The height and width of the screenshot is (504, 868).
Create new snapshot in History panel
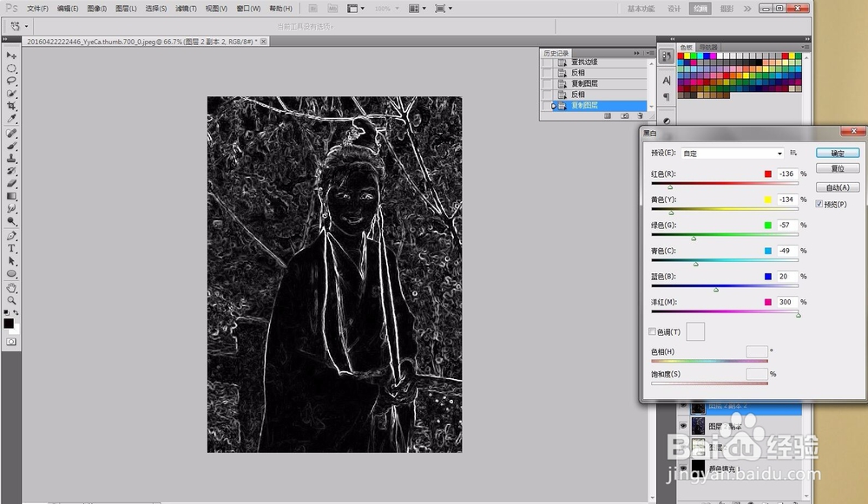coord(625,115)
